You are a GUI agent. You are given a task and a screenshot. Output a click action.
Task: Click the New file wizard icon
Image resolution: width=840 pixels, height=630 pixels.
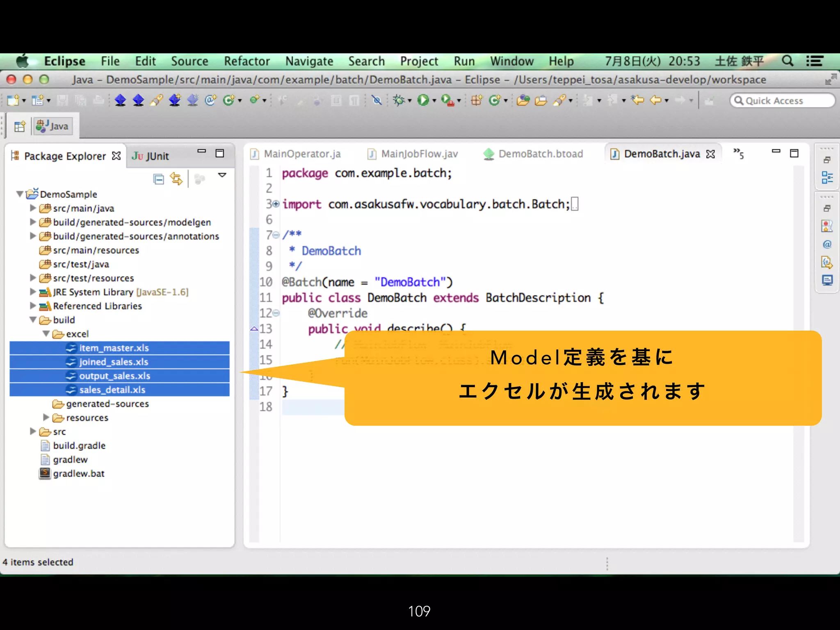(13, 100)
